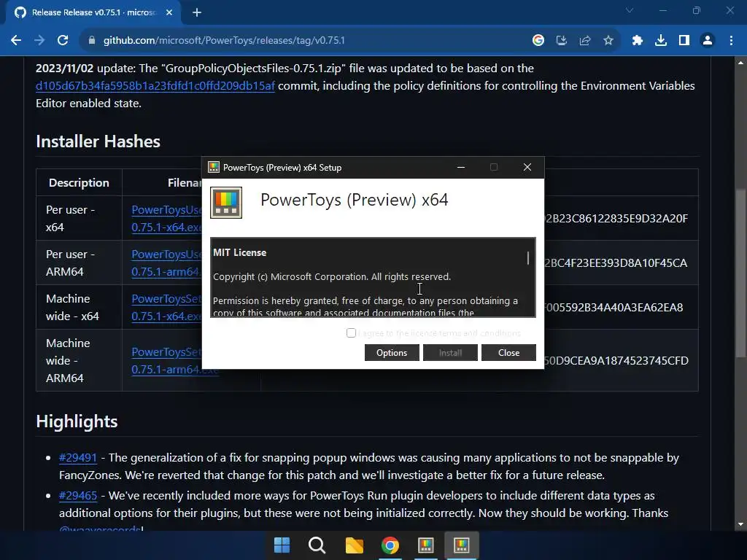The height and width of the screenshot is (560, 747).
Task: Click the page scrollbar up arrow
Action: coord(740,63)
